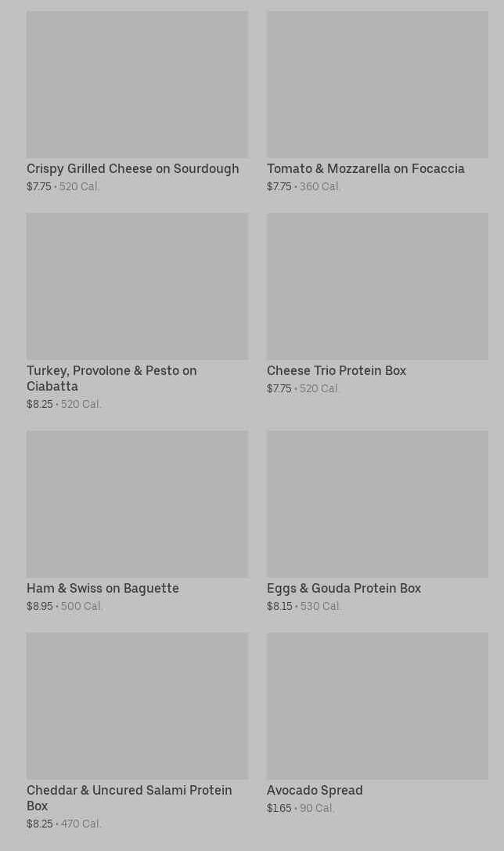
Task: Select the Avocado Spread thumbnail image
Action: tap(377, 706)
